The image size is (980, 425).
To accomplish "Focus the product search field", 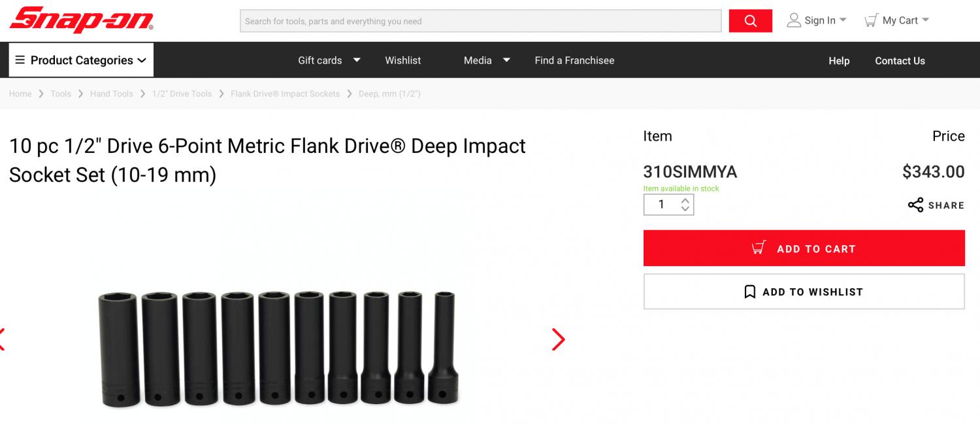I will [x=480, y=21].
